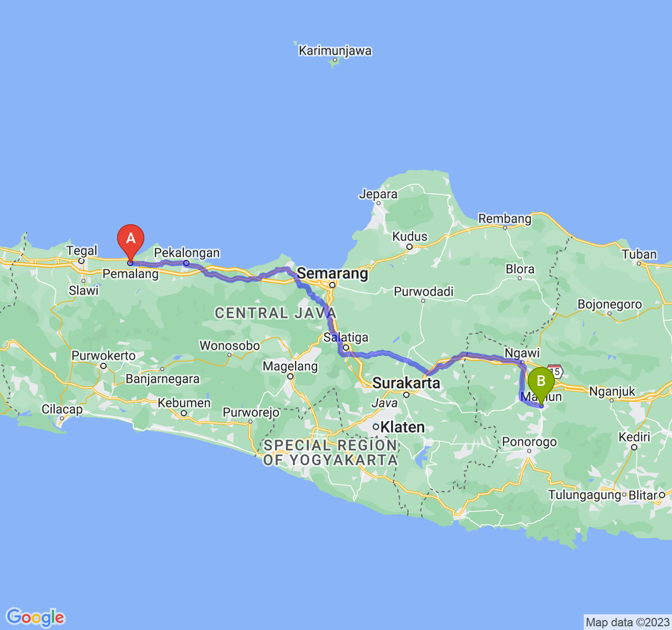672x630 pixels.
Task: Click the Kudus label
Action: coord(410,237)
